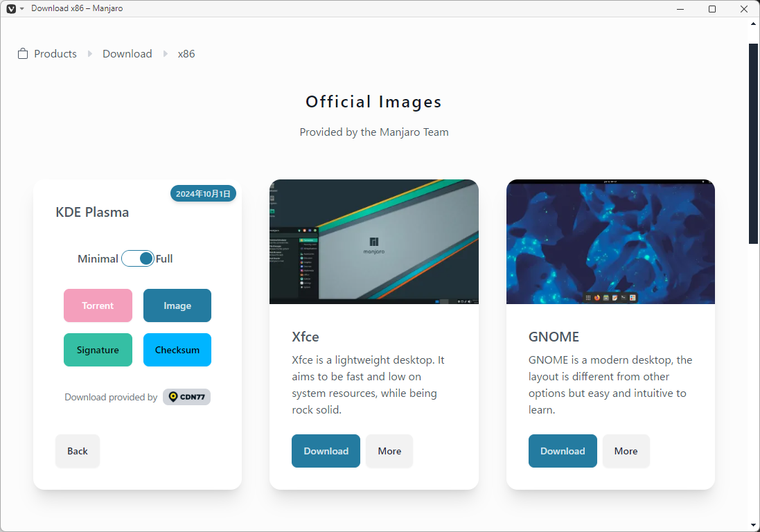Click the Full label
The width and height of the screenshot is (760, 532).
[164, 259]
